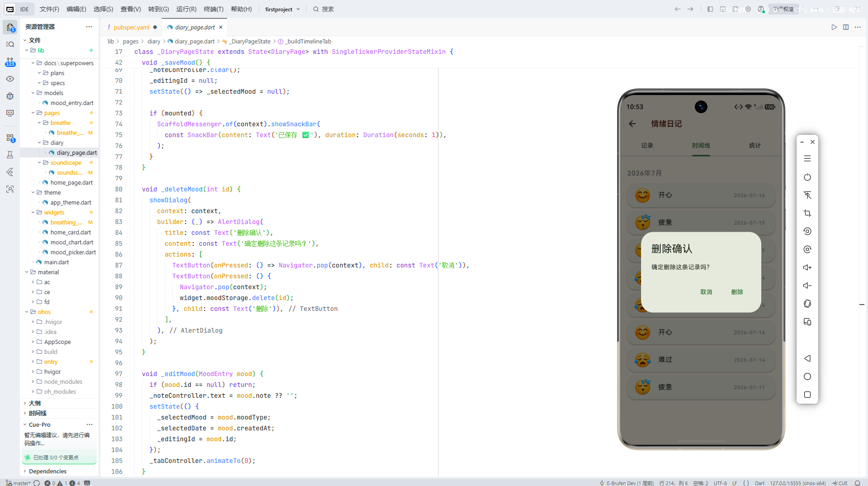Screen dimensions: 868x486
Task: Click the Dart language mode in the status bar
Action: (759, 483)
